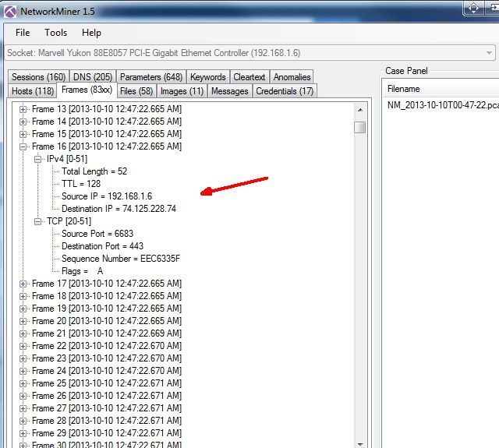The width and height of the screenshot is (499, 448).
Task: Click the NetworkMiner app icon in title bar
Action: 10,11
